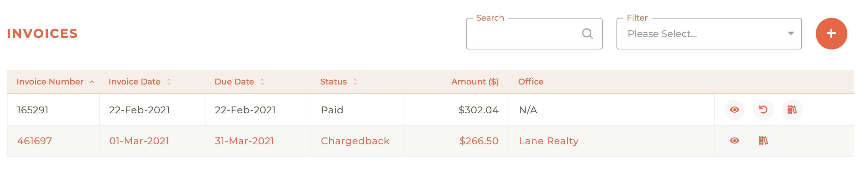
Task: Open invoice number 461697 link
Action: (34, 141)
